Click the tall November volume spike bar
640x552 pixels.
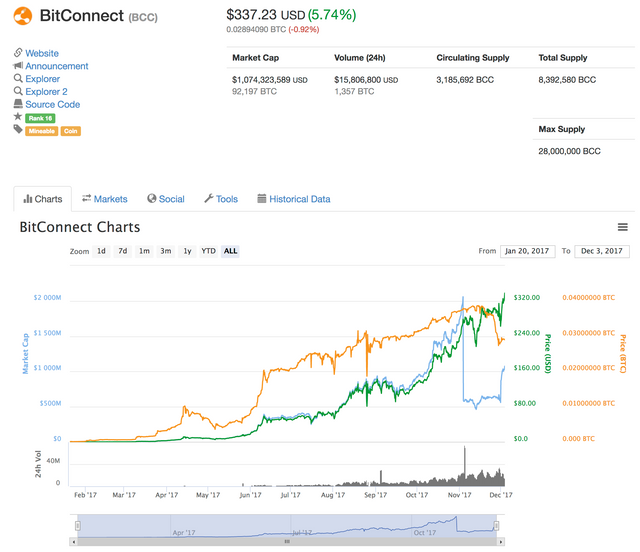click(464, 465)
